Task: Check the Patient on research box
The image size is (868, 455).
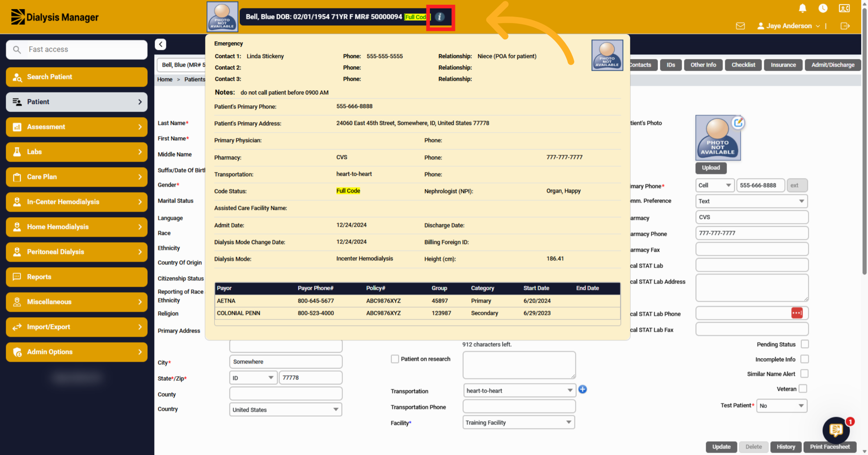Action: click(x=395, y=359)
